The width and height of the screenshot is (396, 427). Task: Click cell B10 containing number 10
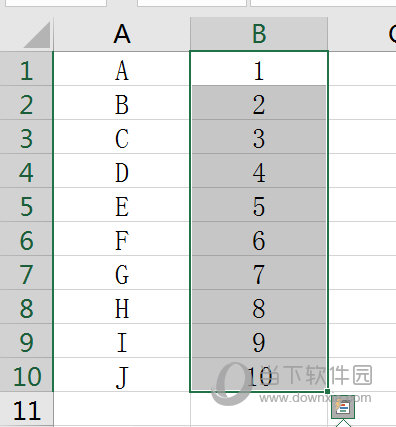[x=259, y=375]
